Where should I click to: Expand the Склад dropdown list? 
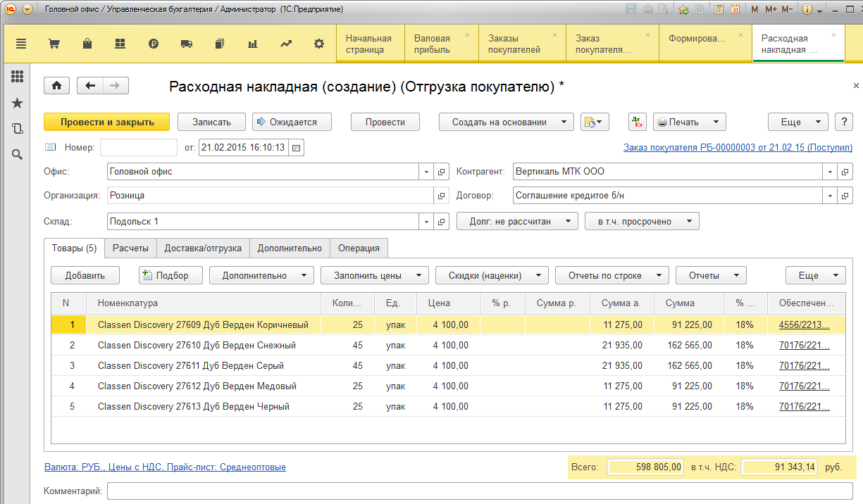tap(426, 222)
